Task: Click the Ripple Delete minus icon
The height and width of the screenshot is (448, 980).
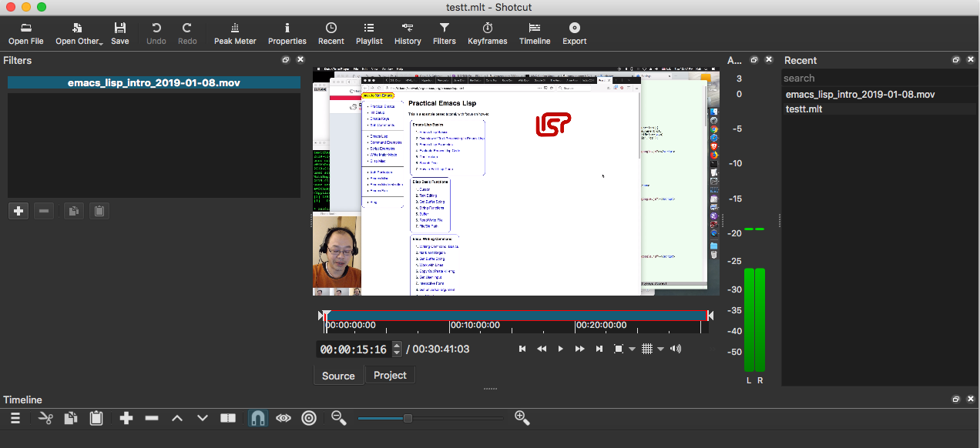Action: tap(152, 418)
